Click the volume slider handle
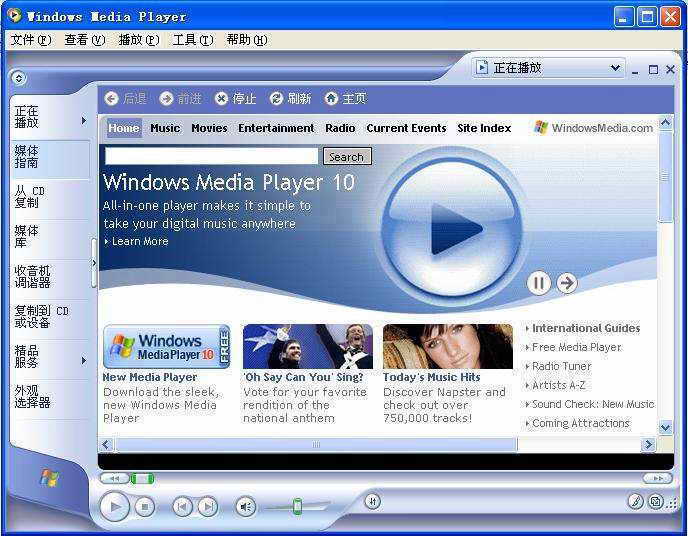The width and height of the screenshot is (688, 536). tap(297, 507)
